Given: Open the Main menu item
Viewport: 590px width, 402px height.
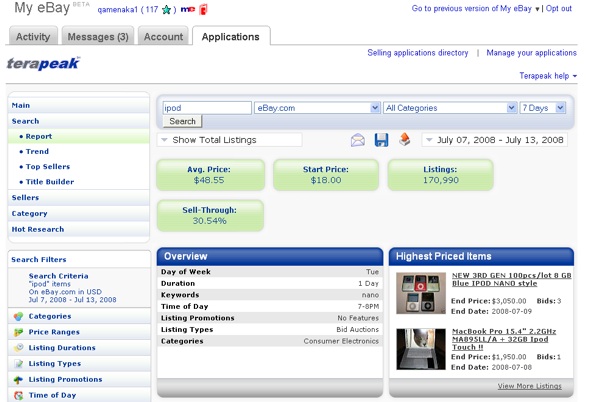Looking at the screenshot, I should [x=79, y=105].
